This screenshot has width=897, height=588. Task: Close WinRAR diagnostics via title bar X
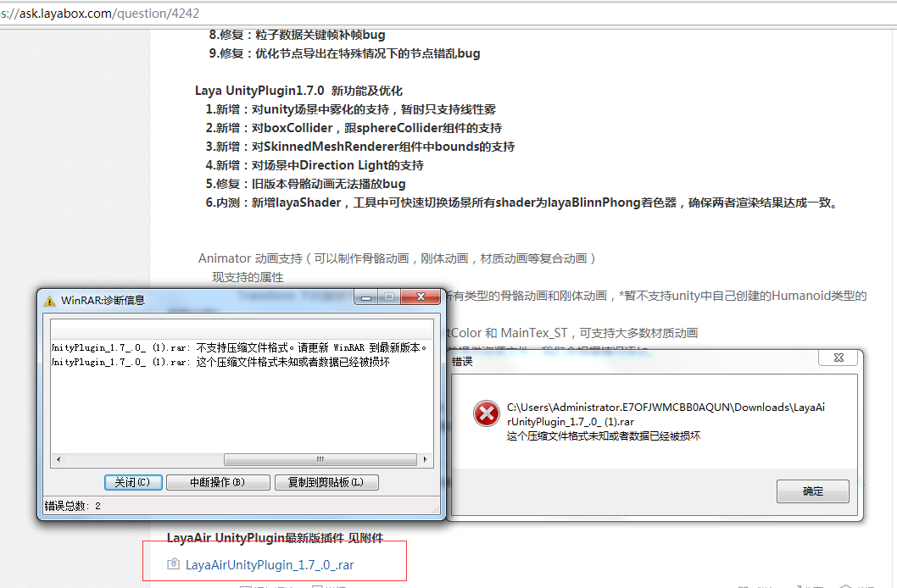pyautogui.click(x=419, y=297)
